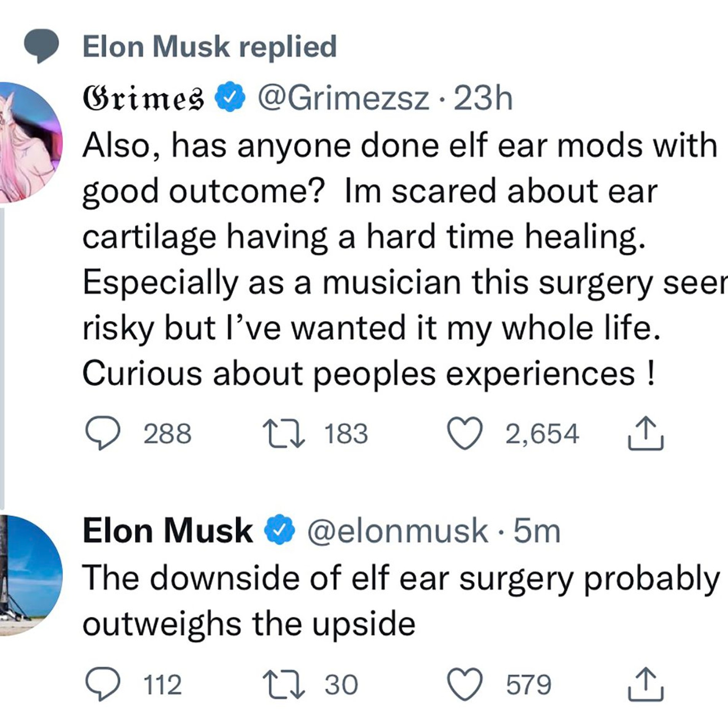The width and height of the screenshot is (728, 728).
Task: Click the 5m timestamp on Elon's reply
Action: (x=537, y=531)
